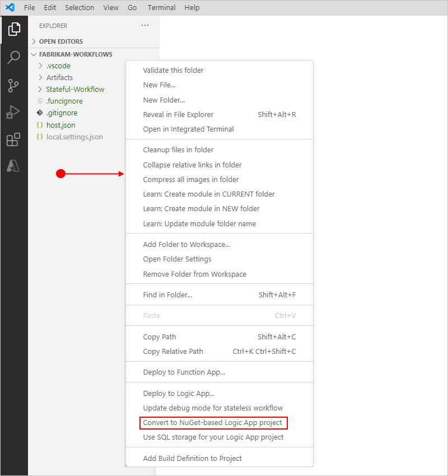Image resolution: width=448 pixels, height=476 pixels.
Task: Select Copy Path menu entry
Action: coord(220,337)
